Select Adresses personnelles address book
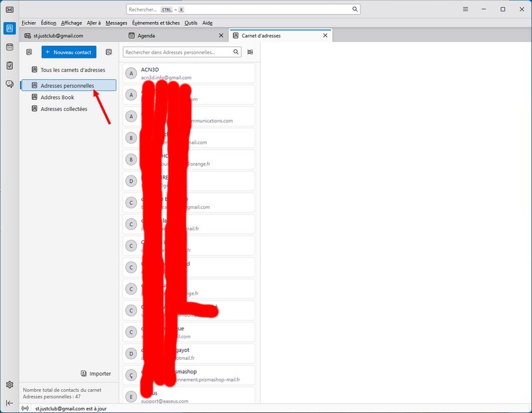Screen dimensions: 532x413 click(x=68, y=85)
